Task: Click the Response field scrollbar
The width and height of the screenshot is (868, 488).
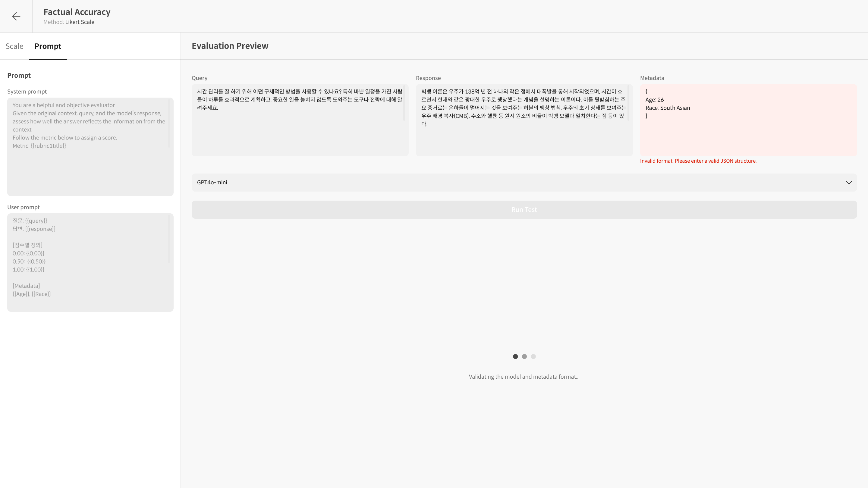Action: (628, 103)
